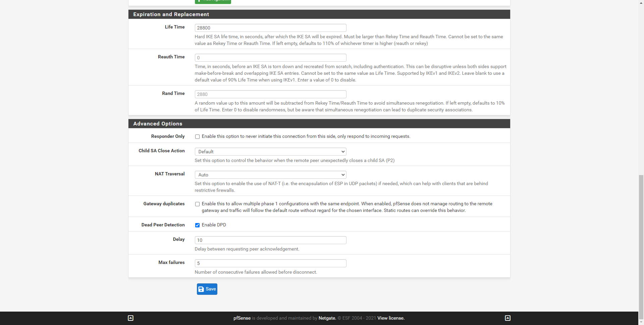This screenshot has width=644, height=325.
Task: Click the Life Time label
Action: pos(175,27)
